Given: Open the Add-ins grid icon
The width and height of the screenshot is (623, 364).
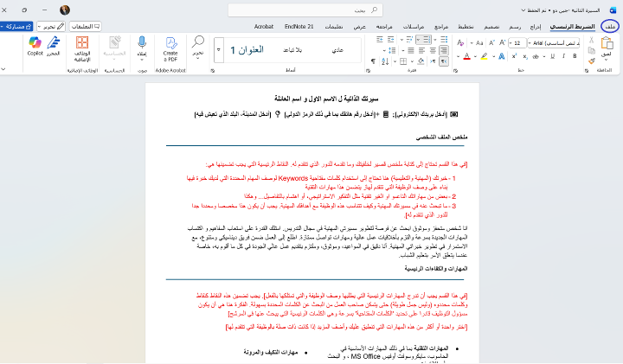Looking at the screenshot, I should 82,42.
